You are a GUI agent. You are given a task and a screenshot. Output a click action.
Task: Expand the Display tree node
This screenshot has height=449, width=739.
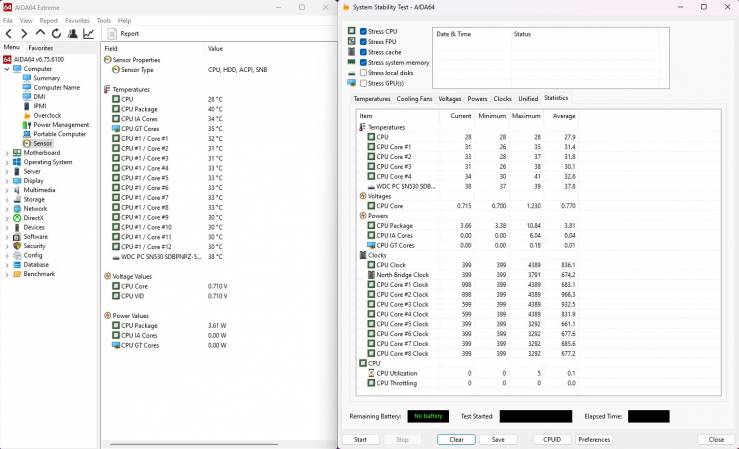point(7,181)
